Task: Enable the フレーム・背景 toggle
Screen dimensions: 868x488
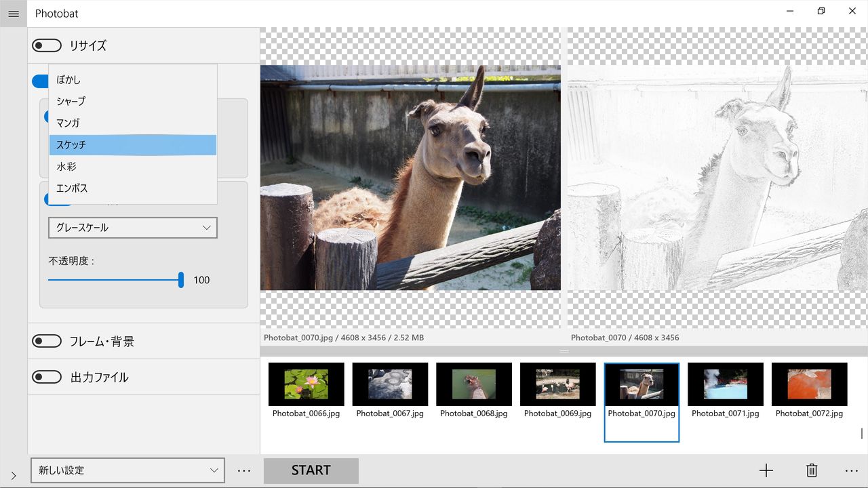Action: 47,341
